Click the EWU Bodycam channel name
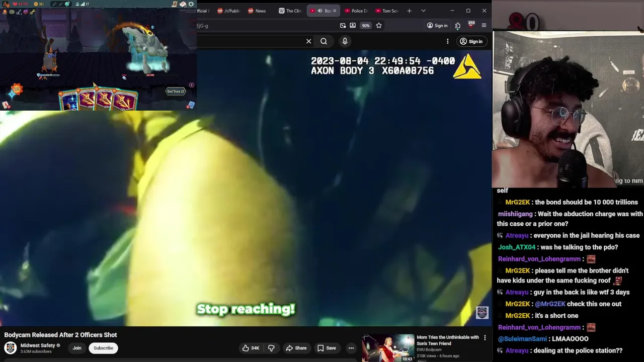Screen dimensions: 644x362 coord(429,350)
